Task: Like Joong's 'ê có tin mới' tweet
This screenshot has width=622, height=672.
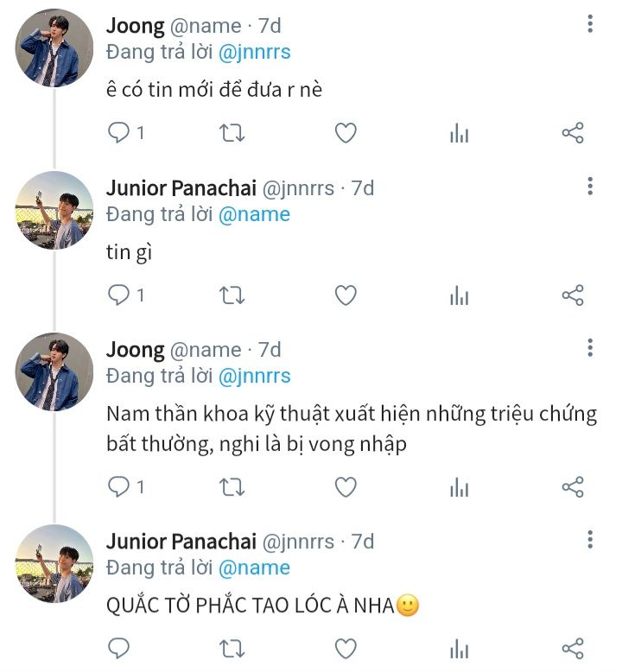Action: coord(346,133)
